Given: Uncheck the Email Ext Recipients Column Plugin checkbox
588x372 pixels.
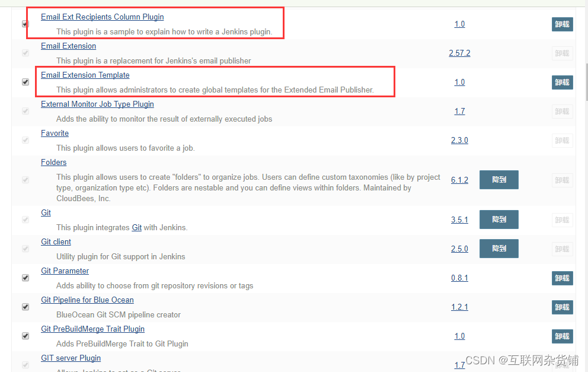Looking at the screenshot, I should pyautogui.click(x=25, y=24).
